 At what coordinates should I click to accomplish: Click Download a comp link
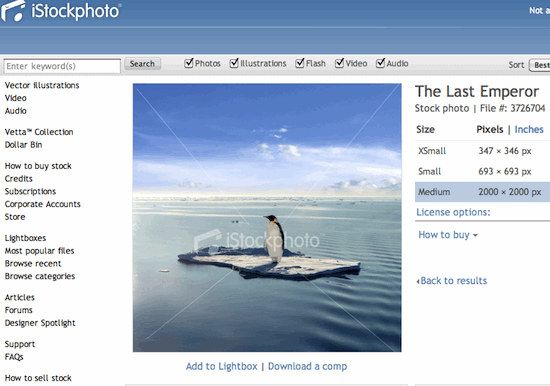308,366
